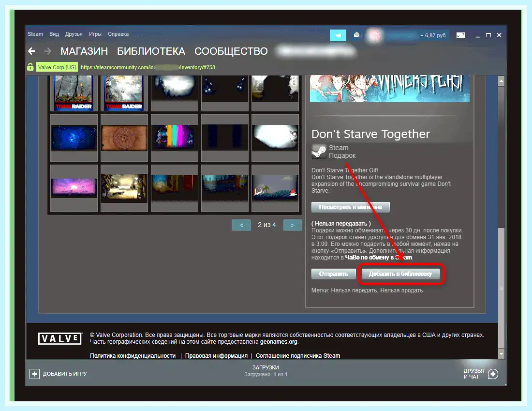Click the green padlock security icon
Image resolution: width=532 pixels, height=411 pixels.
pos(30,67)
